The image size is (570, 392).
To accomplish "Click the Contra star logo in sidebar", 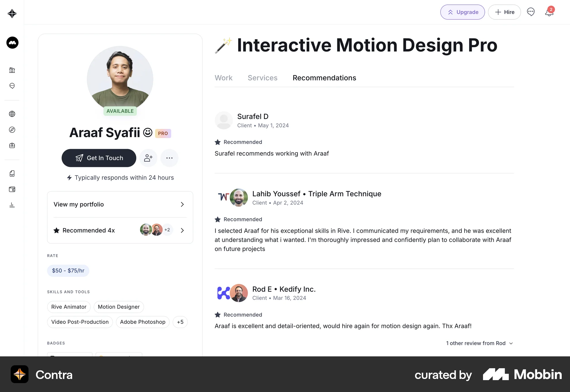I will [x=12, y=13].
